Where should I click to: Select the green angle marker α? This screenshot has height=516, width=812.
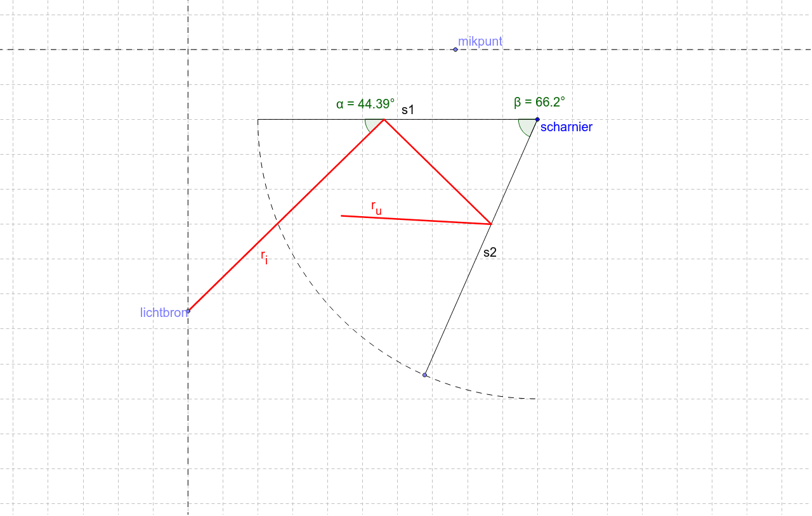[374, 125]
